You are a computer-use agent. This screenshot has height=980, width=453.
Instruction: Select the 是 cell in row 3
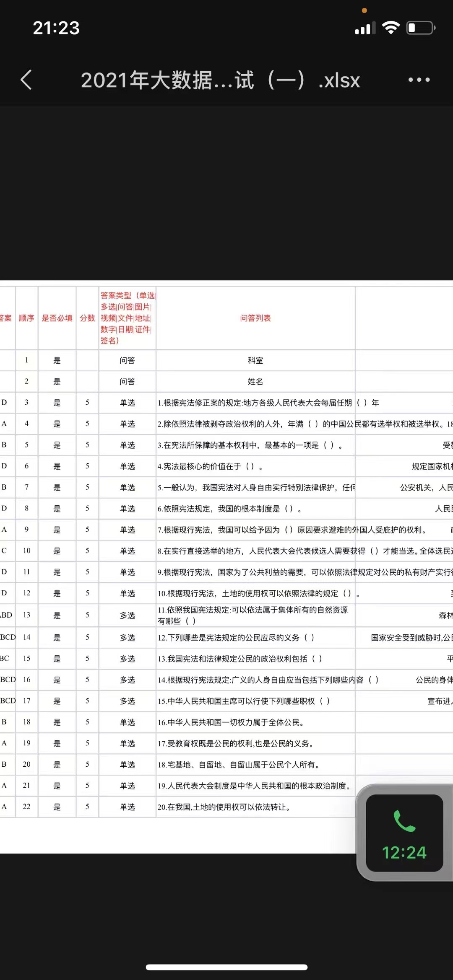pyautogui.click(x=57, y=403)
